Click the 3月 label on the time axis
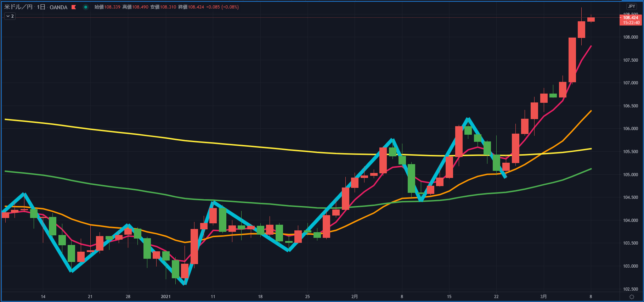Screen dimensions: 644x302 pyautogui.click(x=544, y=297)
